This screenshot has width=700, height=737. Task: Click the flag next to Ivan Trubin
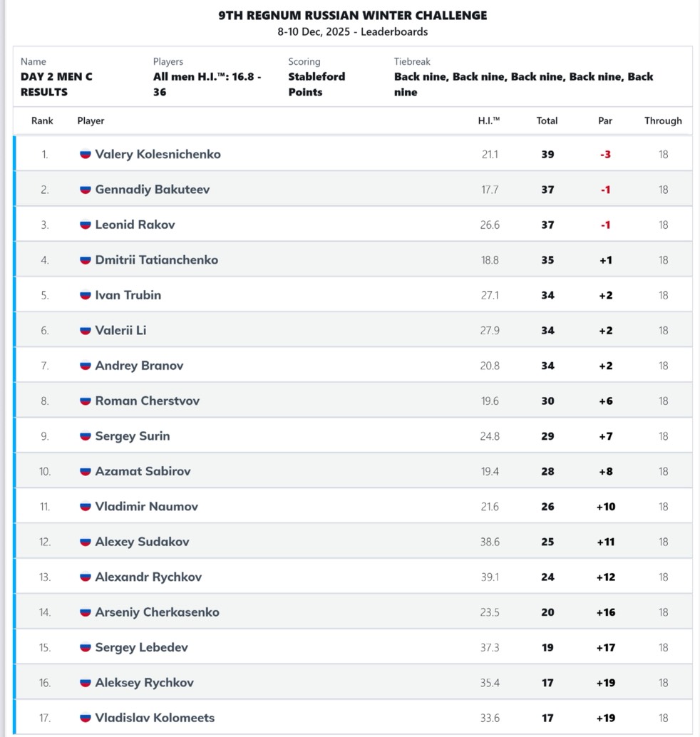pyautogui.click(x=85, y=295)
